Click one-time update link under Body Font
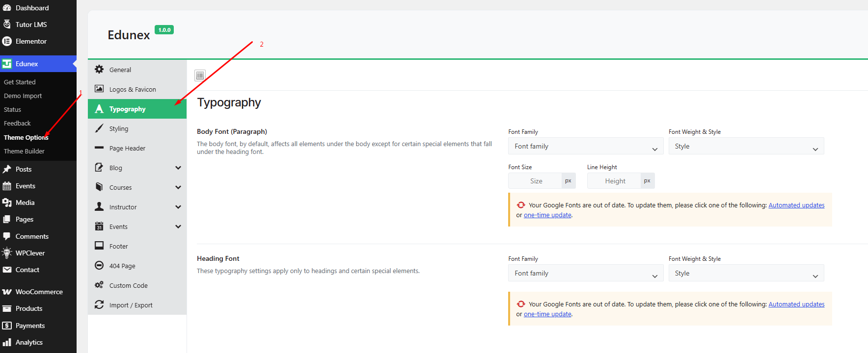Viewport: 868px width, 353px height. pos(547,215)
